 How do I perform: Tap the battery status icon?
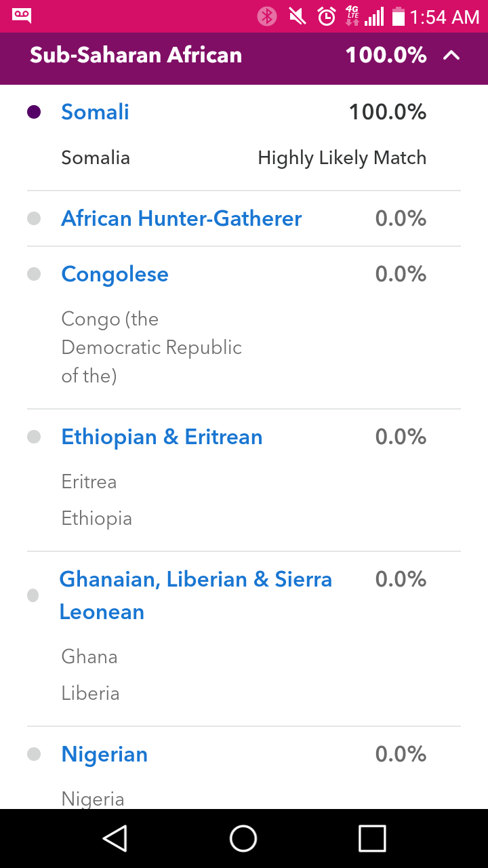coord(398,16)
